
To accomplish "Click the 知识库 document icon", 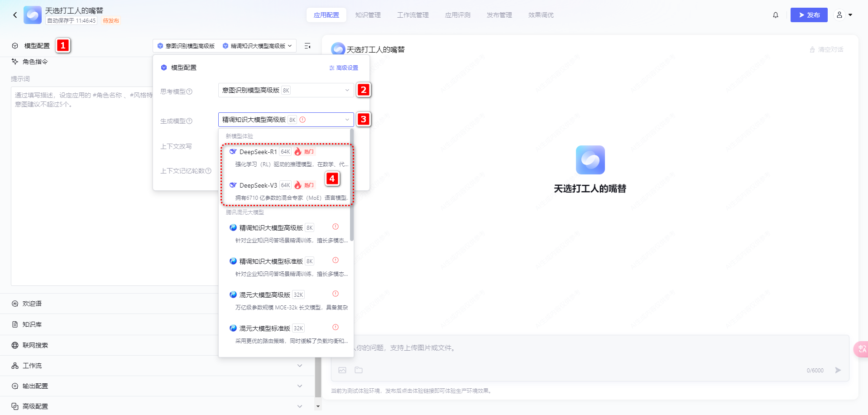I will click(x=15, y=324).
